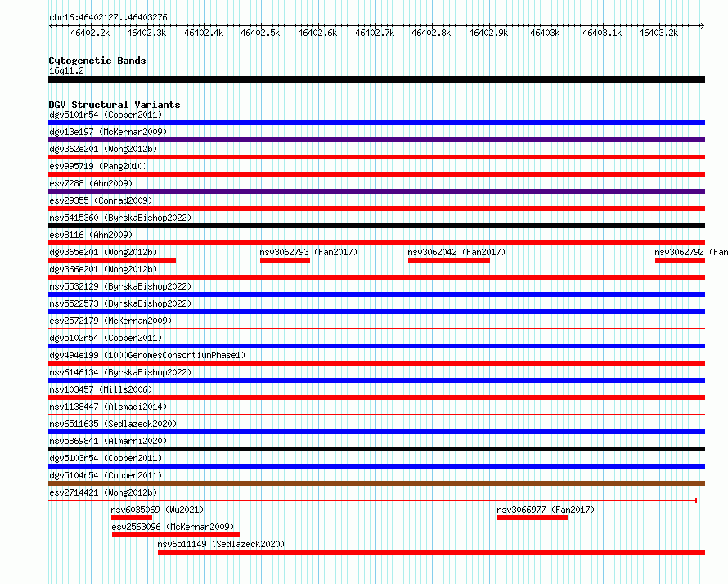Select the dgv13e197 (McKernan2009) variant label
Screen dimensions: 728x584
[108, 132]
